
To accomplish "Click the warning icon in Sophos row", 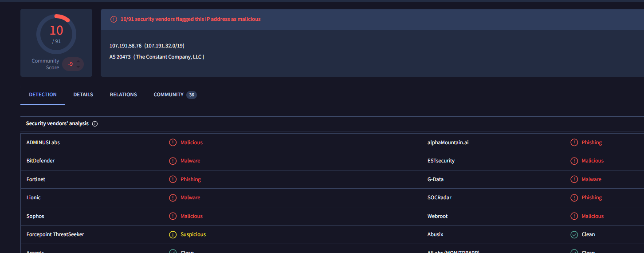I will [x=173, y=216].
